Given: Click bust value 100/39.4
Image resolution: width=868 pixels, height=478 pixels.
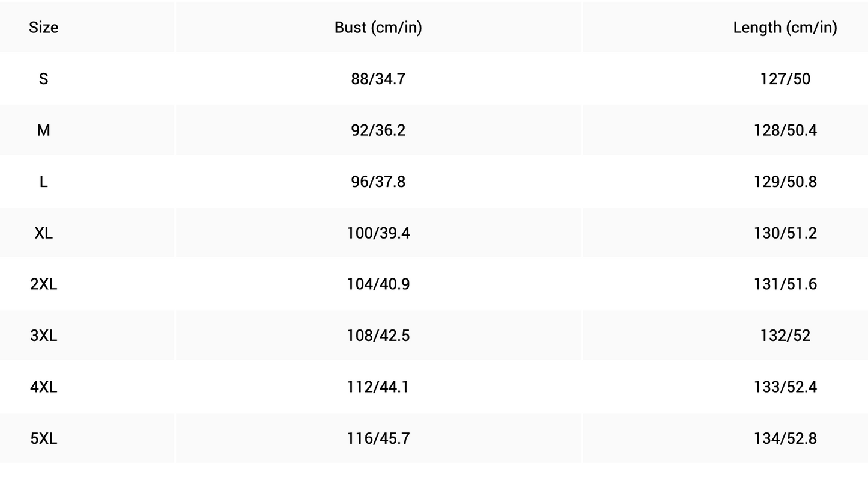Looking at the screenshot, I should [378, 233].
